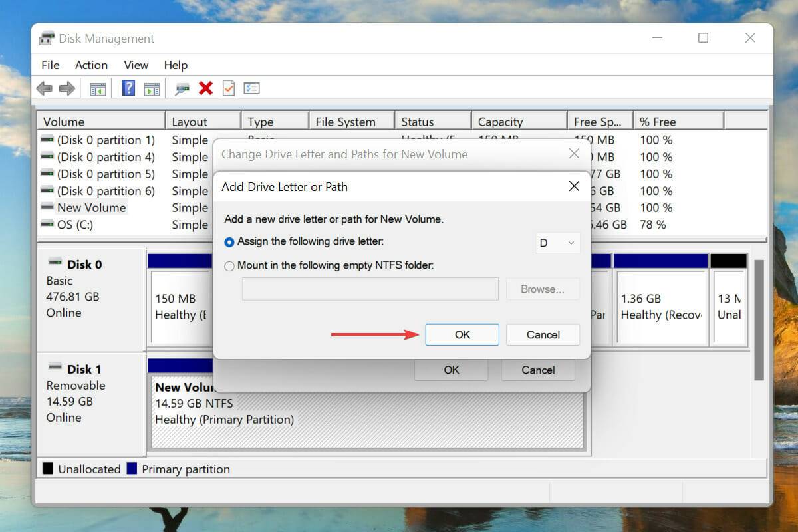Screen dimensions: 798x532
Task: Click the Forward arrow toolbar icon
Action: (x=66, y=88)
